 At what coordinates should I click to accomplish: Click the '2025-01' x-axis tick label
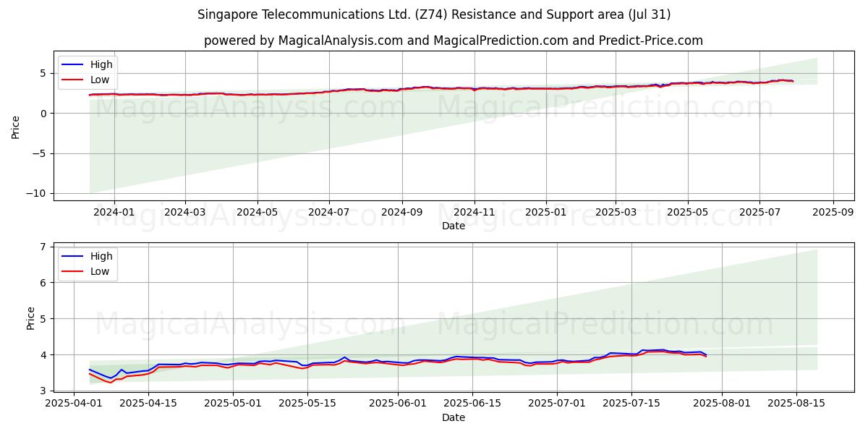click(545, 212)
